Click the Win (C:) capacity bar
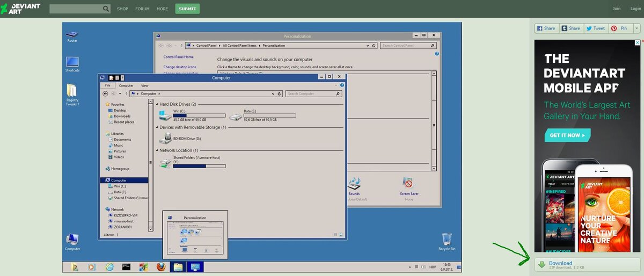This screenshot has height=276, width=644. [x=199, y=115]
